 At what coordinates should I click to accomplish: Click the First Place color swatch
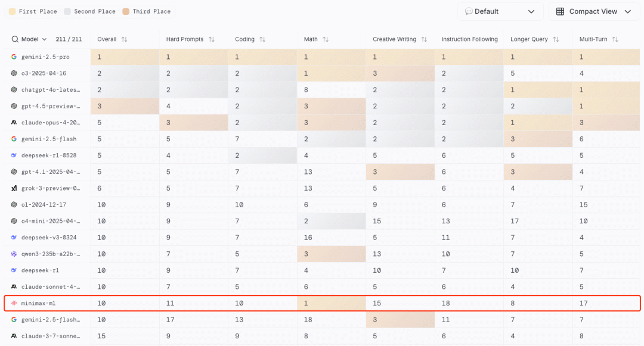click(x=13, y=11)
